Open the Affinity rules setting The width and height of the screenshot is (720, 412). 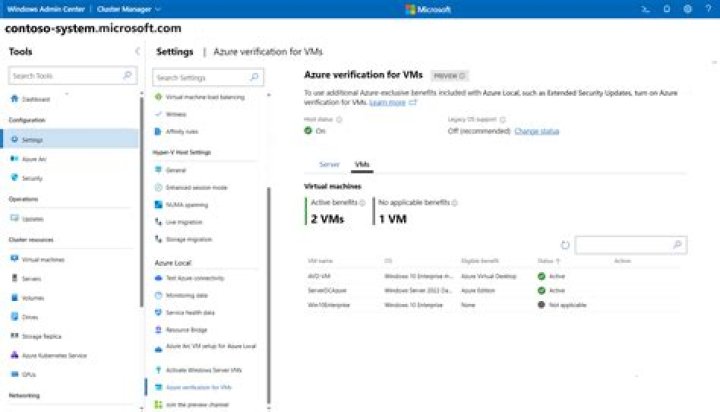(x=182, y=131)
